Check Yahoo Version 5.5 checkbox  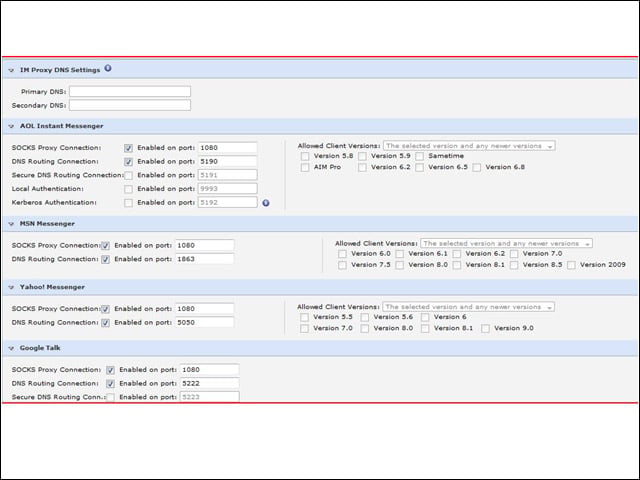[x=304, y=317]
